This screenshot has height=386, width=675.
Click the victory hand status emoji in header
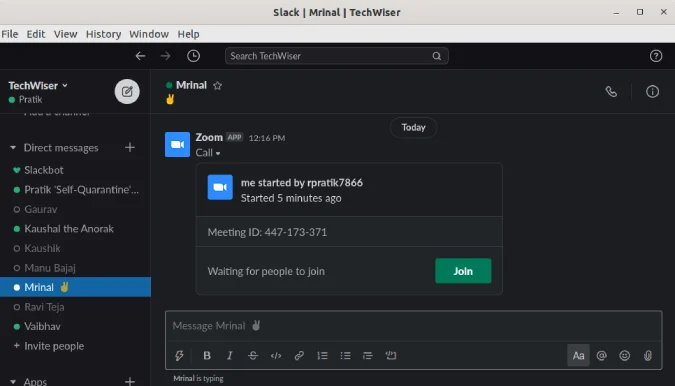coord(170,99)
